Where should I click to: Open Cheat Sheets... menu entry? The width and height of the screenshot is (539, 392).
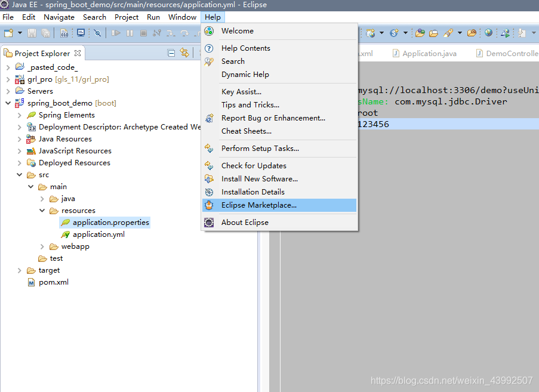click(279, 131)
